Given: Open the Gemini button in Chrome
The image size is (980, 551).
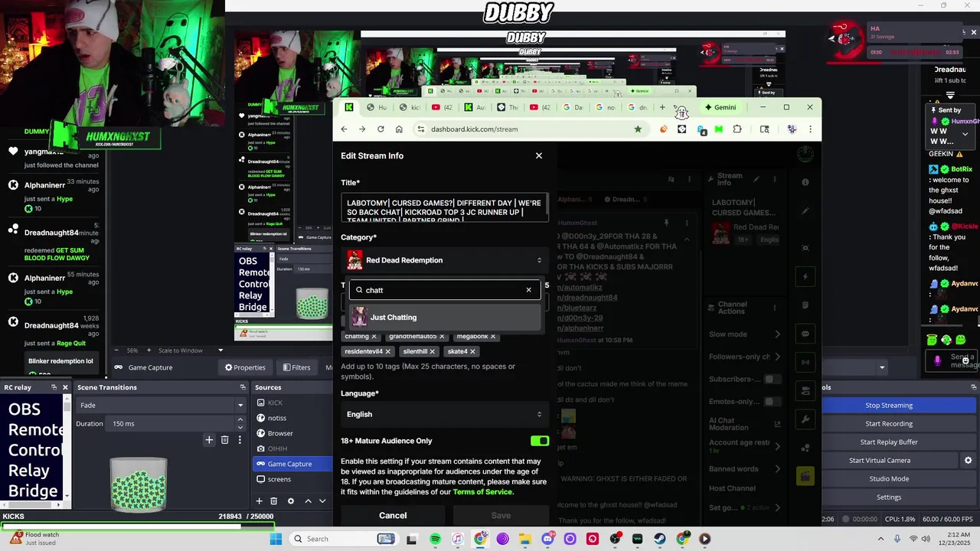Looking at the screenshot, I should coord(720,107).
